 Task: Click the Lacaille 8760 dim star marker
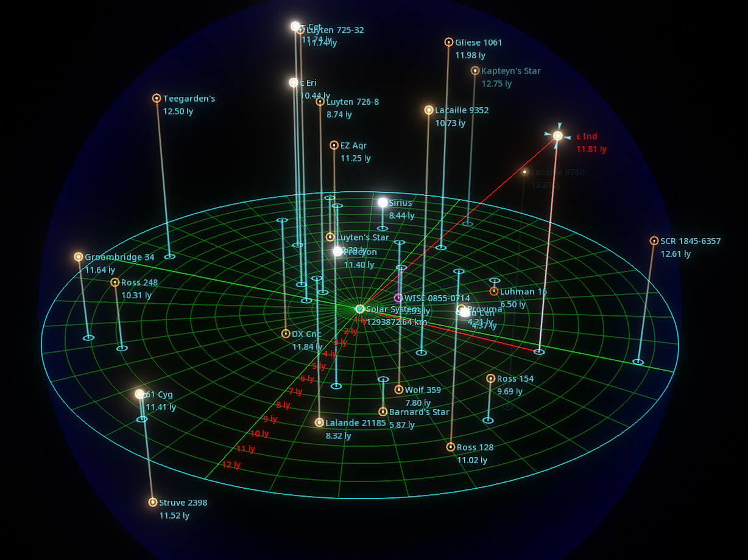(524, 172)
